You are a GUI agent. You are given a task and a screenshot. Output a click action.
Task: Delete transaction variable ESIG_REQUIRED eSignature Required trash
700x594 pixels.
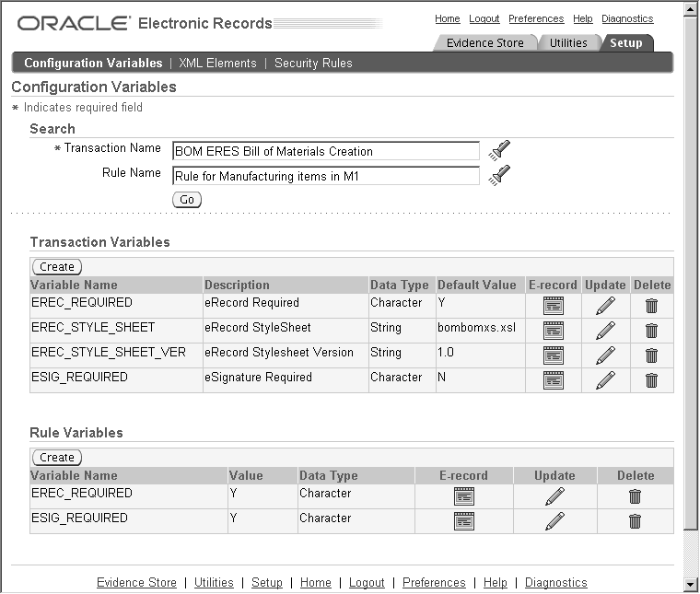651,380
